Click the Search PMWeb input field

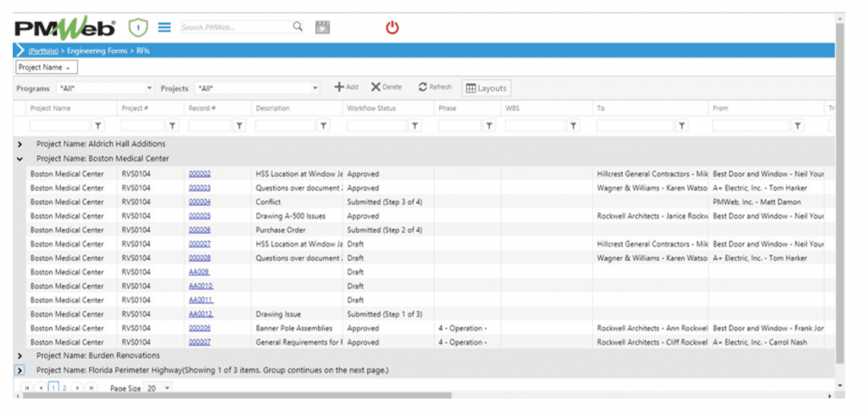(236, 26)
